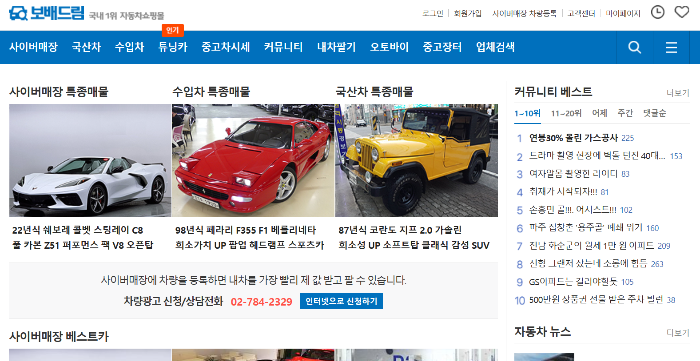Open the 커뮤니티 menu

coord(283,47)
